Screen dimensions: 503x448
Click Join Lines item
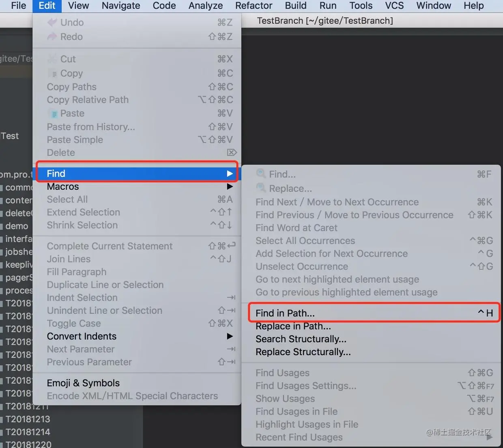click(x=137, y=259)
